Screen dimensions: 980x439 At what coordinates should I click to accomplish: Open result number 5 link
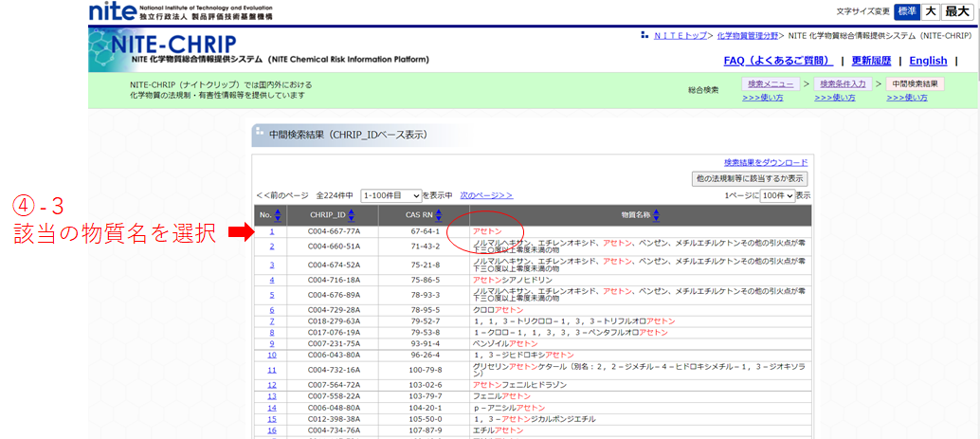click(271, 295)
